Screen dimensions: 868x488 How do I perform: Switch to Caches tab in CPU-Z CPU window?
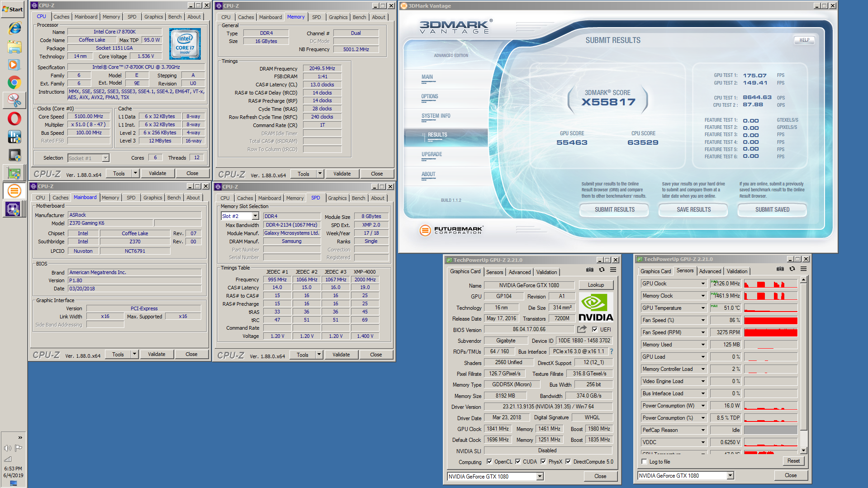click(x=62, y=17)
